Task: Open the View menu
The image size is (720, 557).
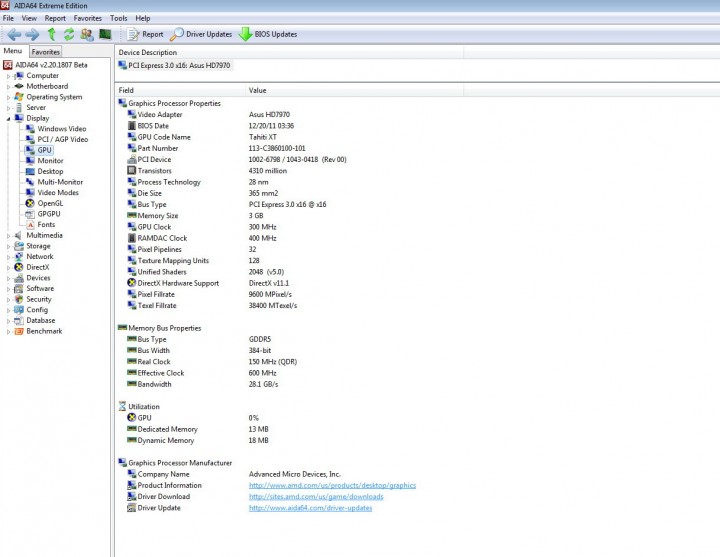Action: [29, 18]
